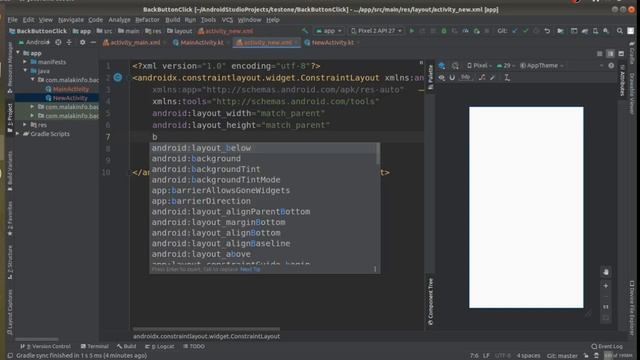This screenshot has height=360, width=640.
Task: Zoom in with the plus button in preview
Action: pyautogui.click(x=606, y=286)
